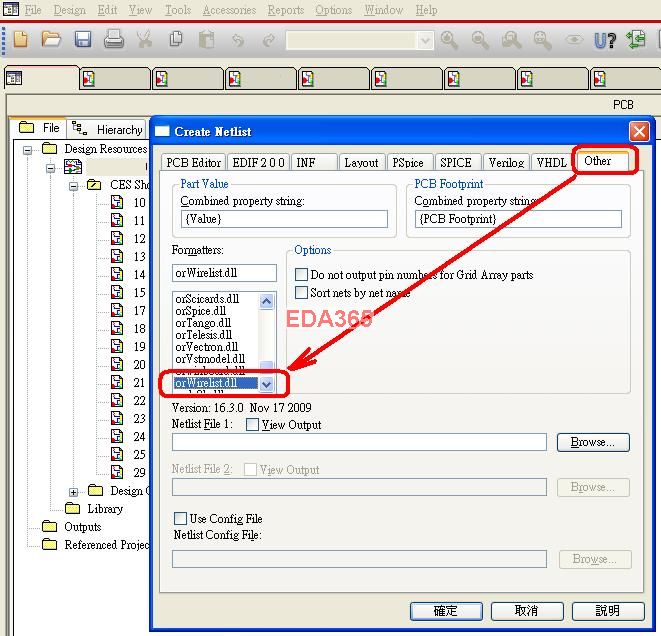Open the Reports menu

point(286,10)
